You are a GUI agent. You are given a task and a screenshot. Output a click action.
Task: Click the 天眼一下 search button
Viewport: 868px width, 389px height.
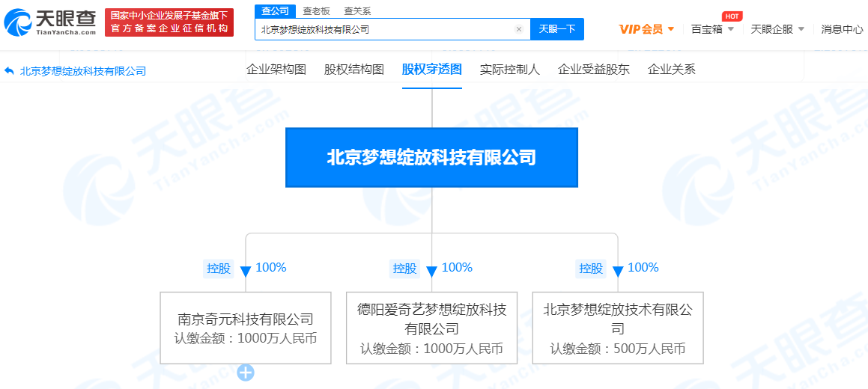click(557, 29)
